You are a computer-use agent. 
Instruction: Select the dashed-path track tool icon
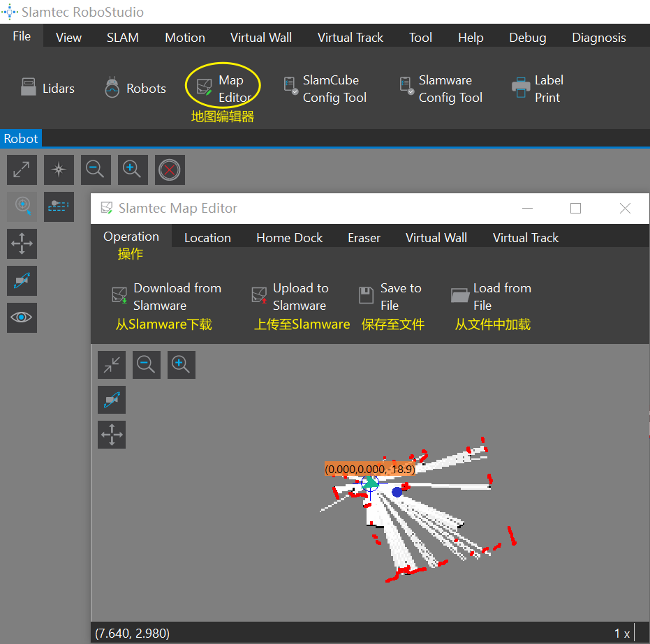pyautogui.click(x=59, y=207)
